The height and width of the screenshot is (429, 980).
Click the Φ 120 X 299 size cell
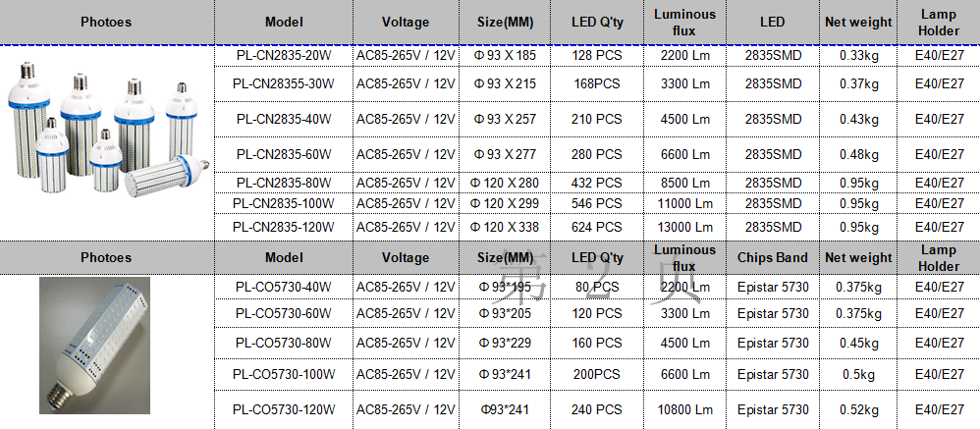coord(505,203)
